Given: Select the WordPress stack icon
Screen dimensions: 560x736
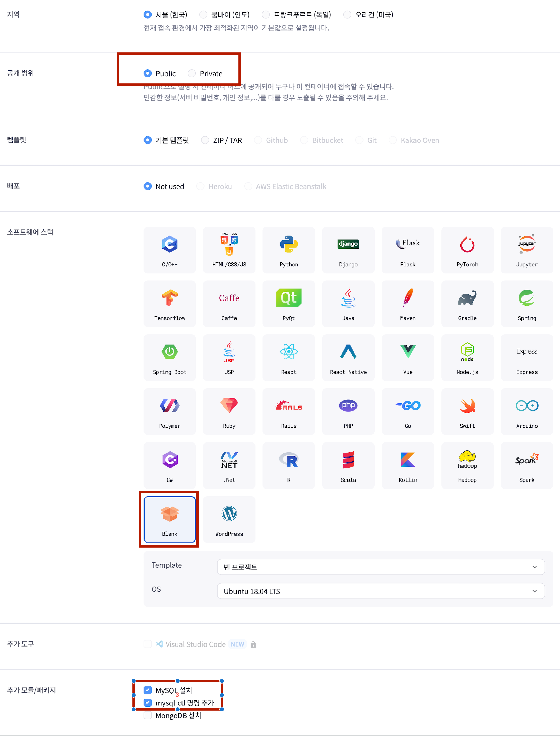Looking at the screenshot, I should (x=229, y=519).
